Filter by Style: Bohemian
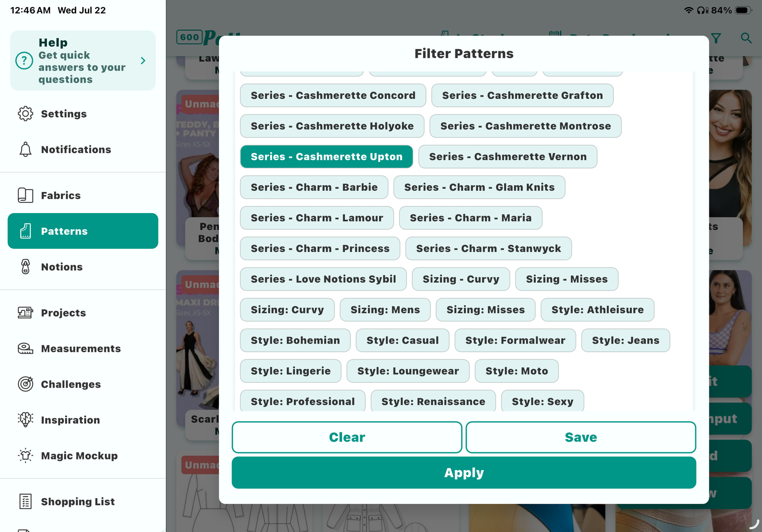Screen dimensions: 762x532 click(295, 340)
